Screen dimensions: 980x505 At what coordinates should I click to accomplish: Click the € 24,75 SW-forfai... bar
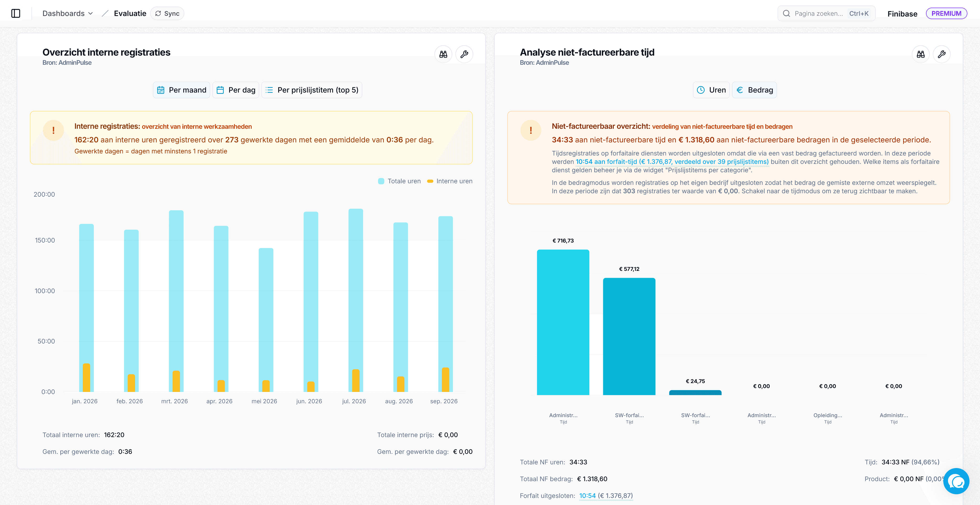[x=696, y=393]
